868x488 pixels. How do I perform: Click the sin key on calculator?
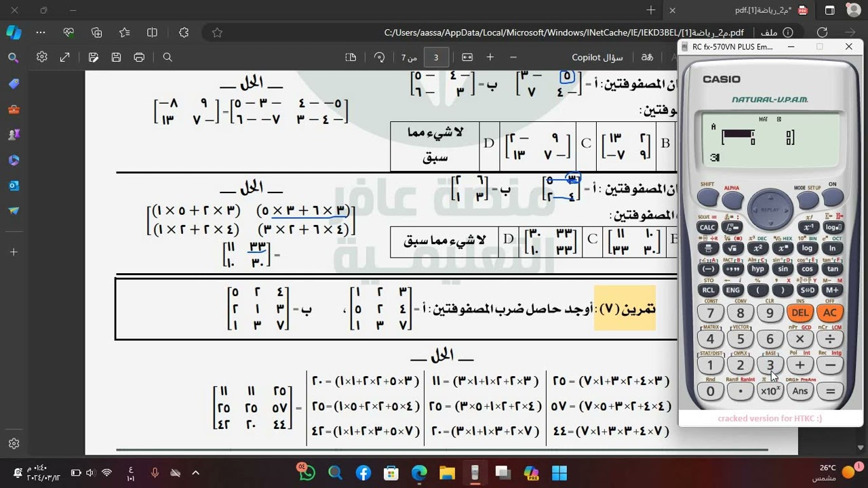click(x=783, y=269)
